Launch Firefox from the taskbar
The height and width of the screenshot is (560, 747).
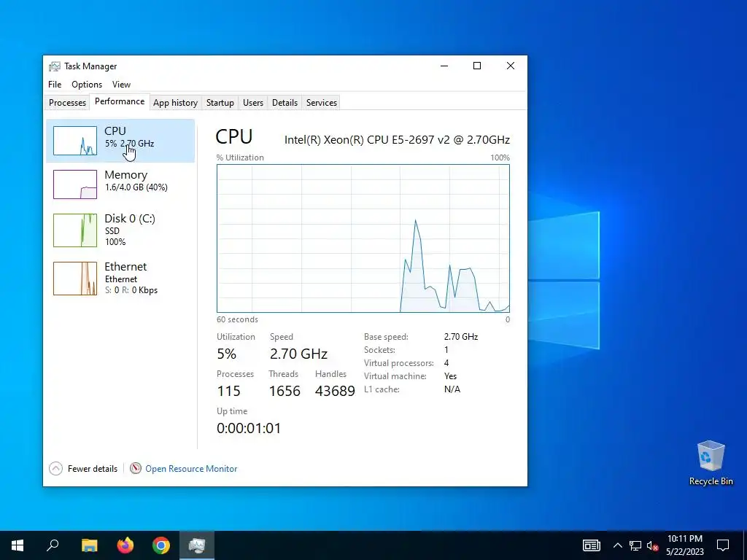[125, 545]
